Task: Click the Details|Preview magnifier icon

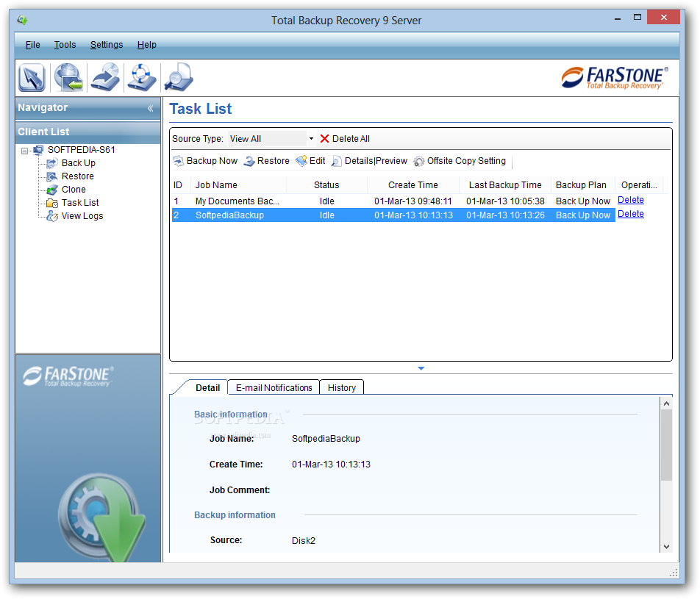Action: 337,161
